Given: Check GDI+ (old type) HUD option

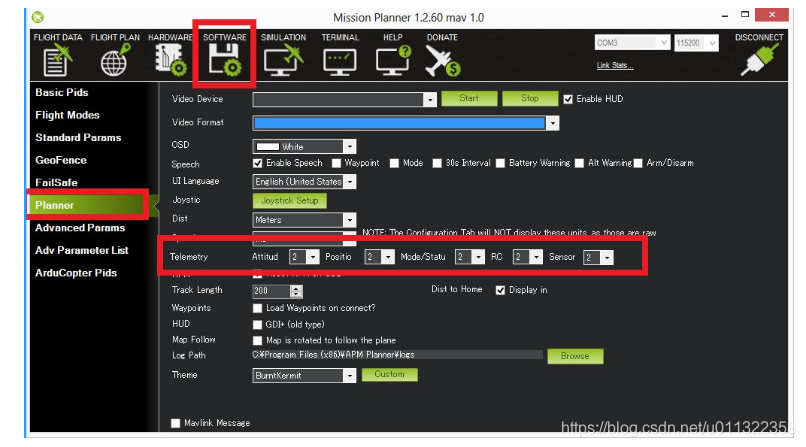Looking at the screenshot, I should click(258, 325).
